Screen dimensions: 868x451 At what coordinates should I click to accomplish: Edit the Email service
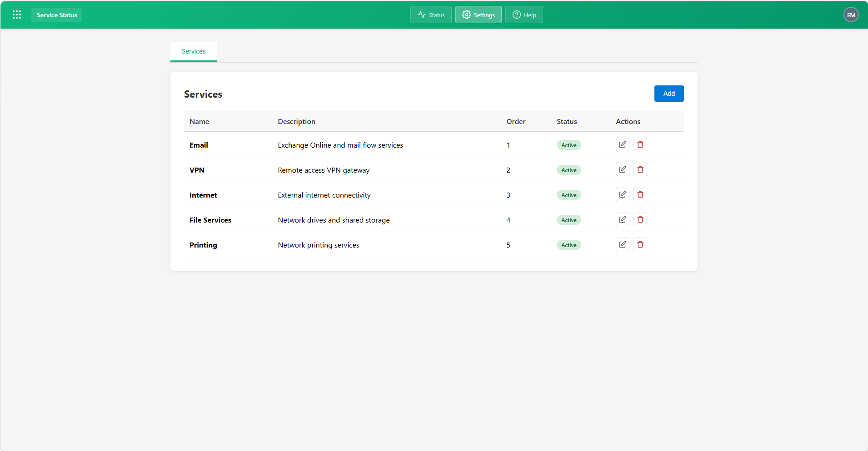623,144
